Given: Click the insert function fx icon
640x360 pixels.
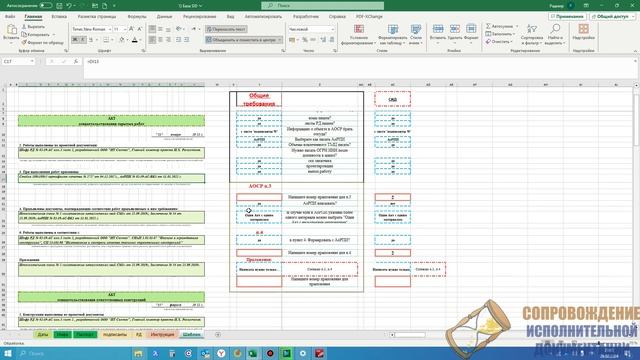Looking at the screenshot, I should tap(76, 61).
